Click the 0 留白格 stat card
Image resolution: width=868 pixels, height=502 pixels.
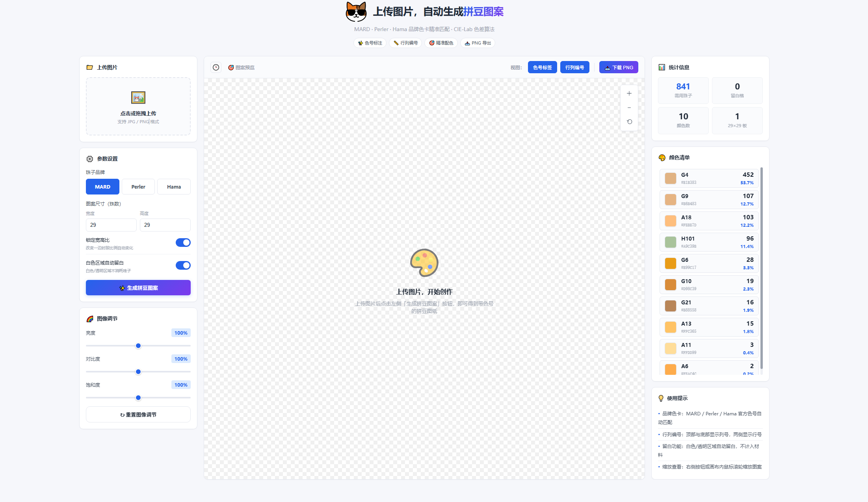point(737,91)
